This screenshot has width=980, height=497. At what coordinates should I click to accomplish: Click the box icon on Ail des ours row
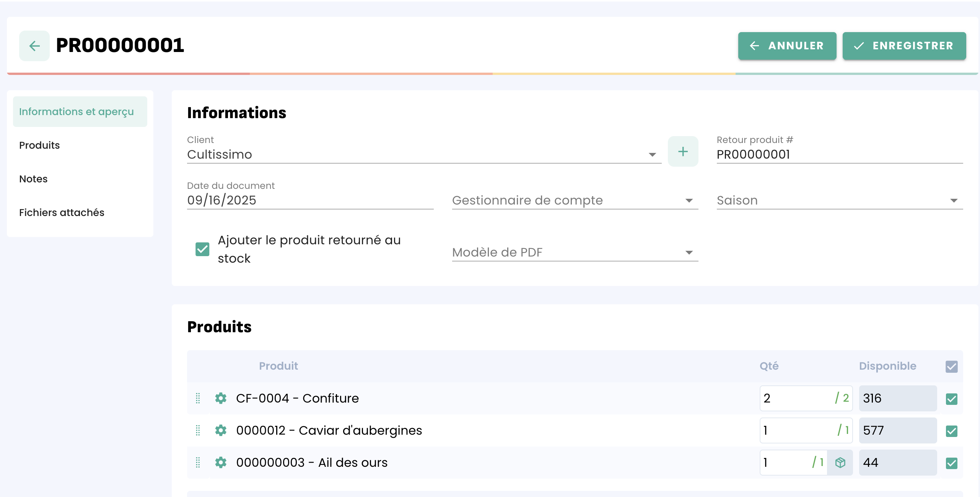coord(840,463)
